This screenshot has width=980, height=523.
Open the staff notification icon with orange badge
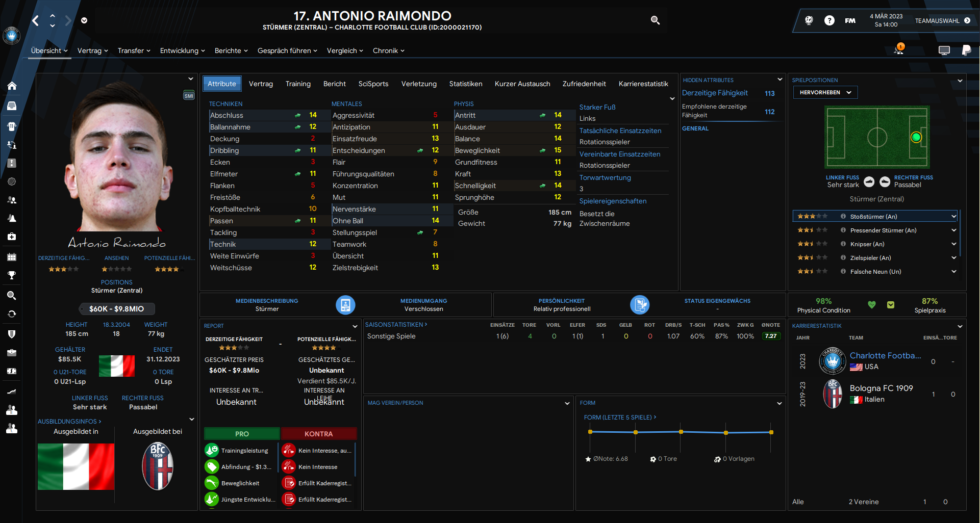pos(899,49)
